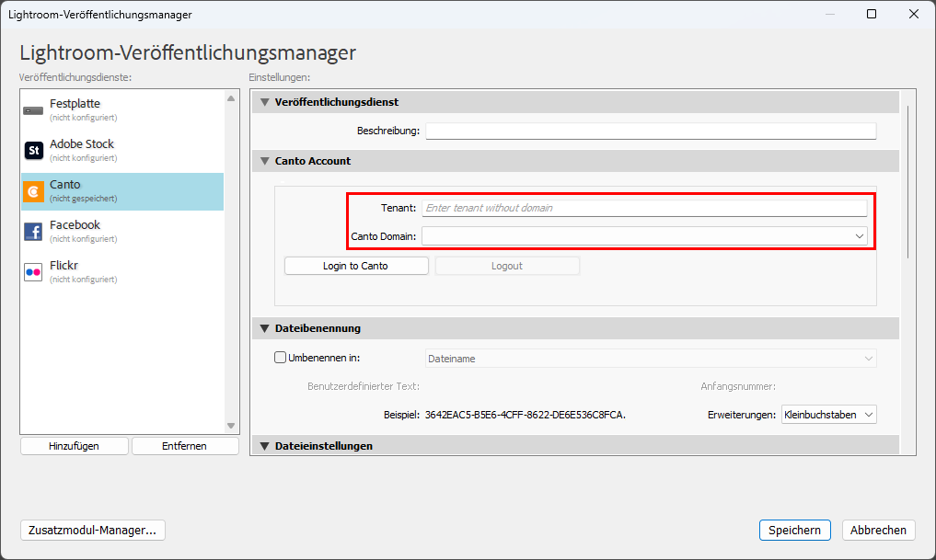Click the Beschreibung text field

click(651, 131)
